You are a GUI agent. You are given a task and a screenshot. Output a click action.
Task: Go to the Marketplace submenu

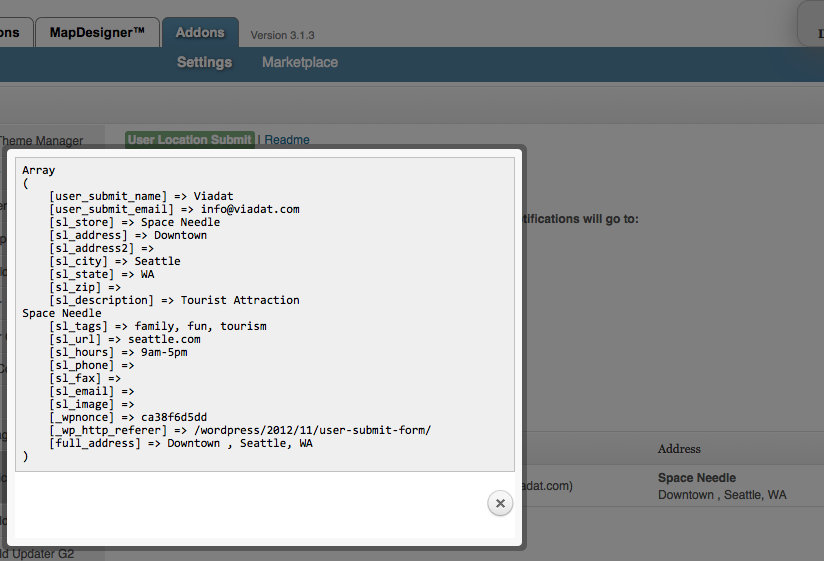pos(300,62)
